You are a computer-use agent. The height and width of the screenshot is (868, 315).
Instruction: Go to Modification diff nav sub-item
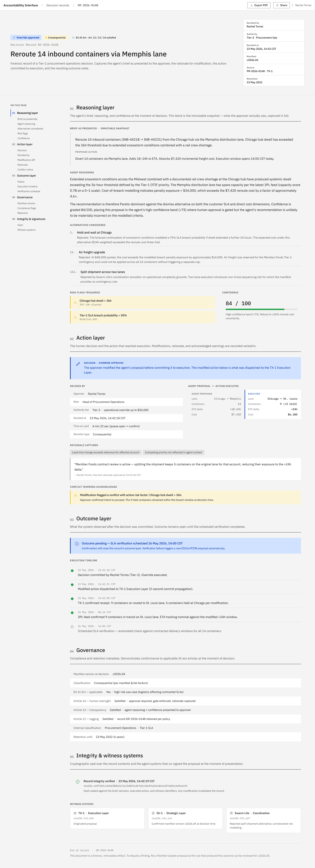[26, 160]
